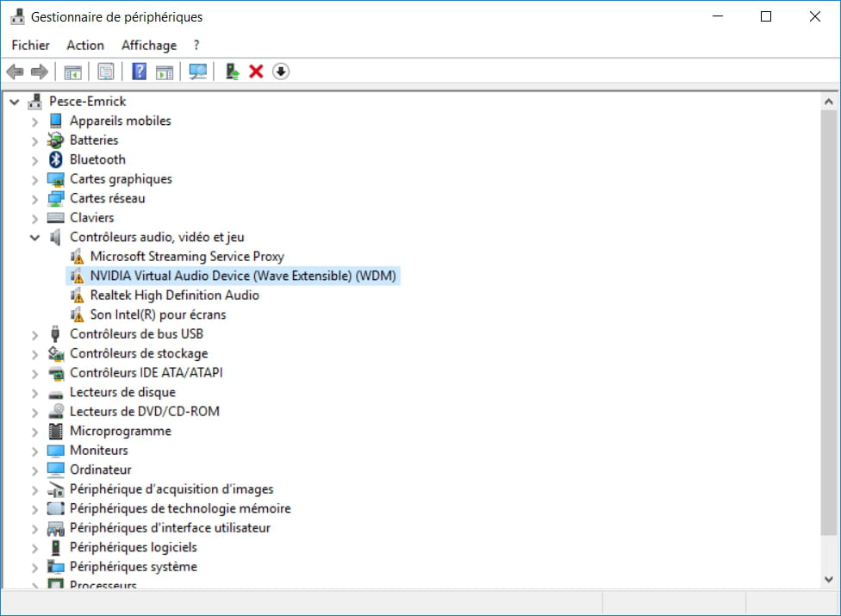Click the computer icon next to Pesce-Emrick
The width and height of the screenshot is (841, 616).
coord(35,102)
